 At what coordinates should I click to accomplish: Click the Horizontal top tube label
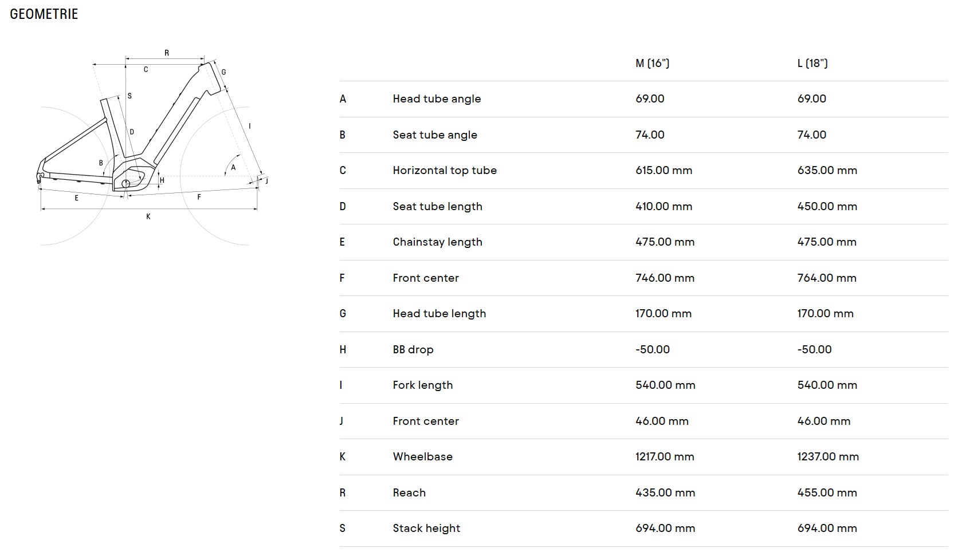[x=445, y=171]
